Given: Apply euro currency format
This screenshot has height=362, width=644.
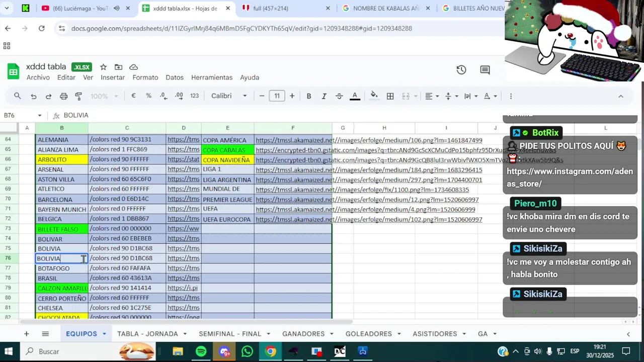Looking at the screenshot, I should pos(133,96).
